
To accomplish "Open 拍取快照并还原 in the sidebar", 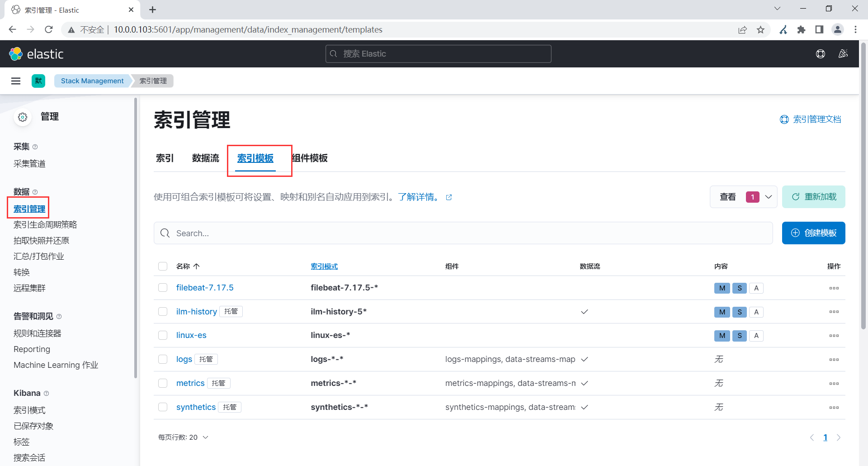I will (42, 241).
